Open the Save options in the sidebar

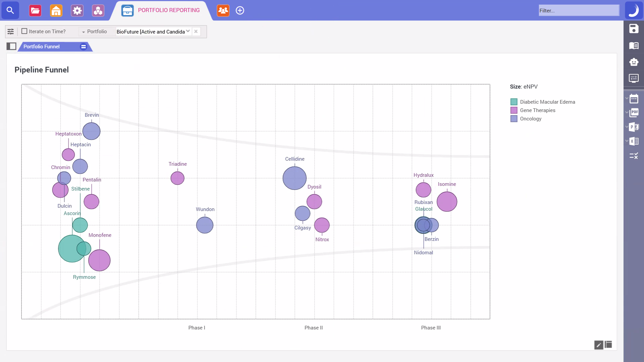[x=634, y=29]
